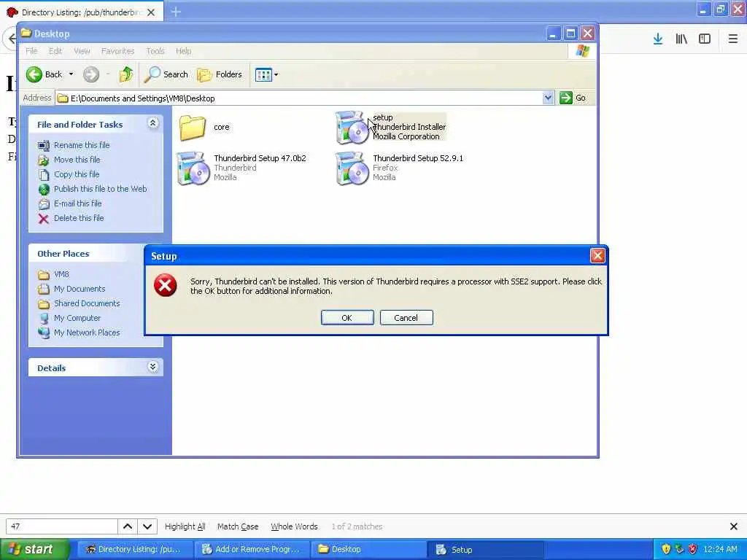747x560 pixels.
Task: Open VM8 under Other Places
Action: point(61,274)
